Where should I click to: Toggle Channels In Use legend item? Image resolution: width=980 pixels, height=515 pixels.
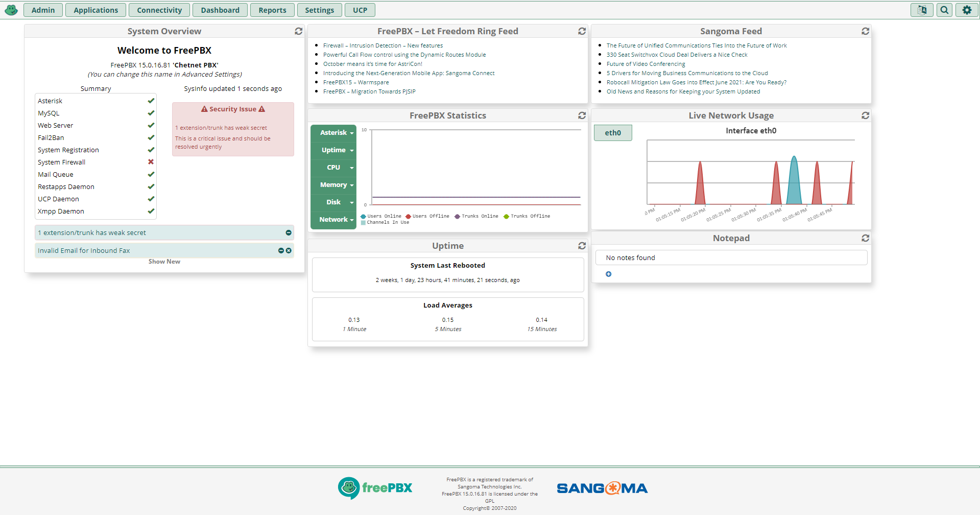385,222
